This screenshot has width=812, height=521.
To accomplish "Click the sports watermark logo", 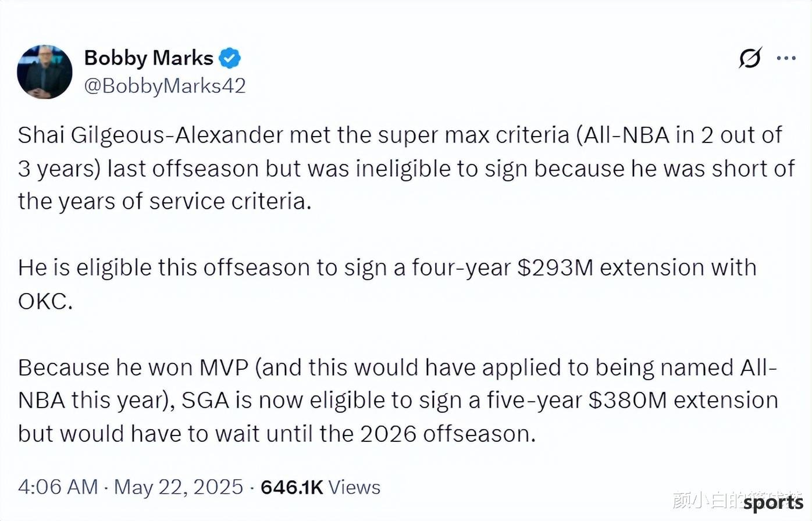I will pos(774,502).
